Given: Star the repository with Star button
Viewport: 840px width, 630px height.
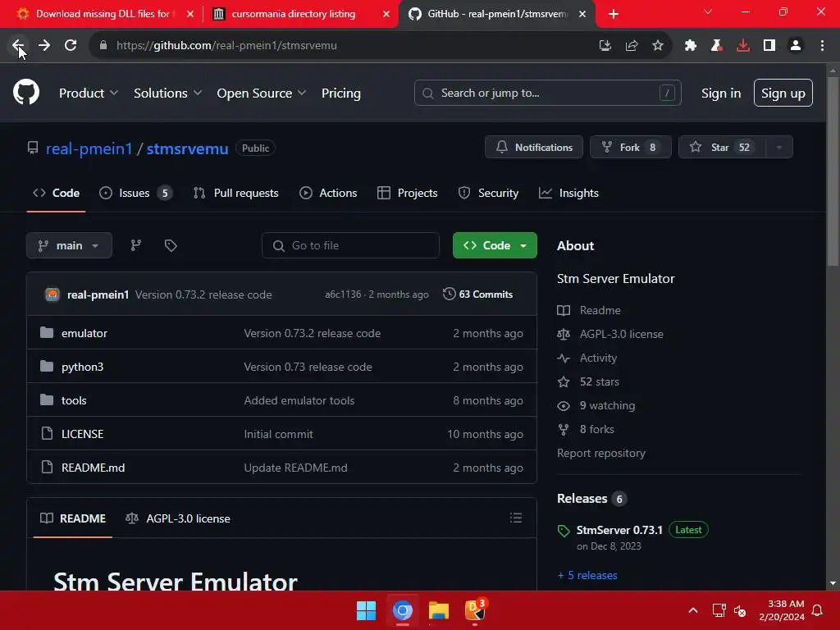Looking at the screenshot, I should tap(722, 148).
